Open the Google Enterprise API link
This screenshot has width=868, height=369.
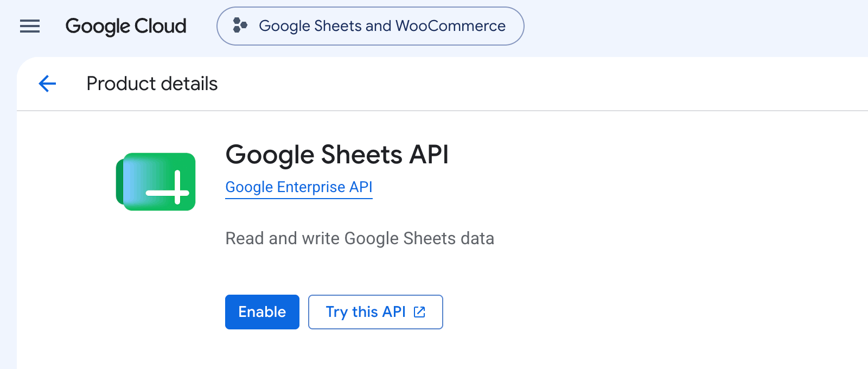click(299, 187)
